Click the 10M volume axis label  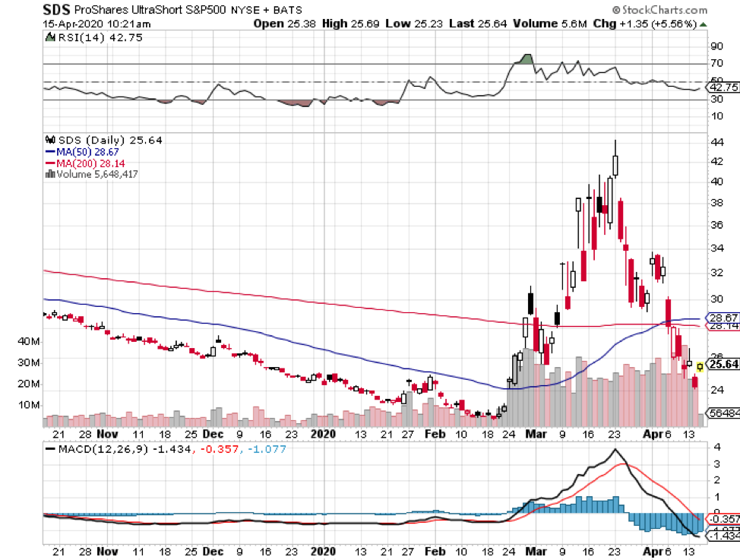click(x=29, y=405)
